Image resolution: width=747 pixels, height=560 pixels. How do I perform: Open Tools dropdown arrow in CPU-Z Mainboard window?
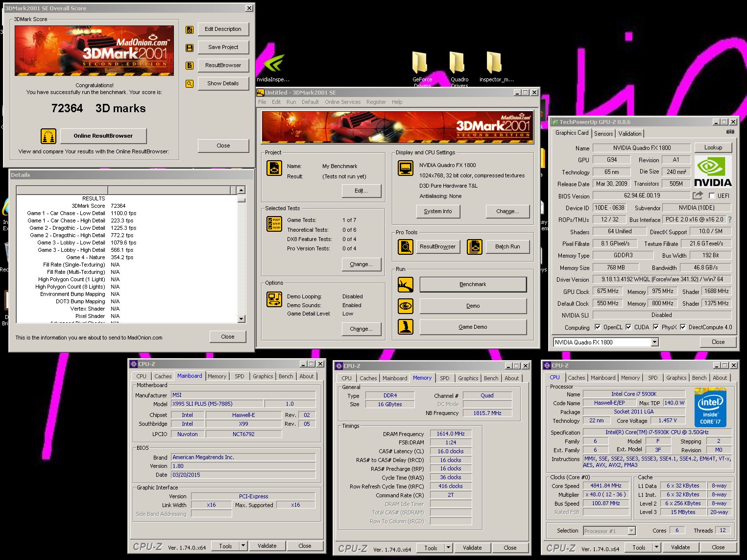point(243,546)
